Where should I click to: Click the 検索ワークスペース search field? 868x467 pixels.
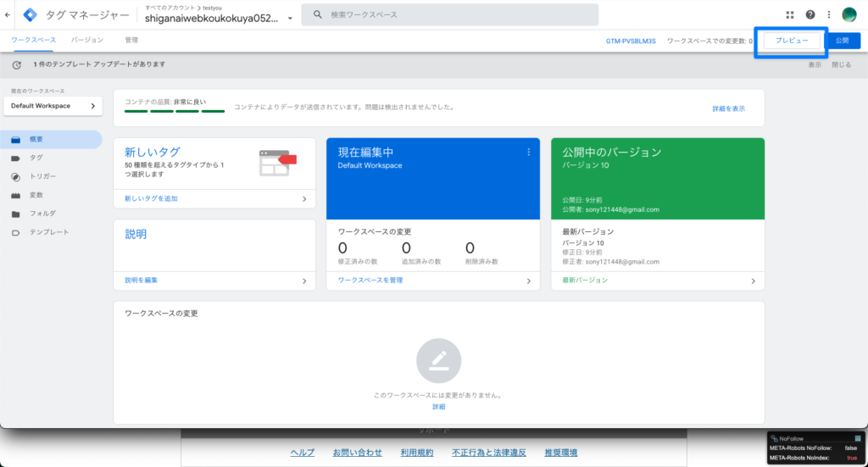pyautogui.click(x=458, y=14)
